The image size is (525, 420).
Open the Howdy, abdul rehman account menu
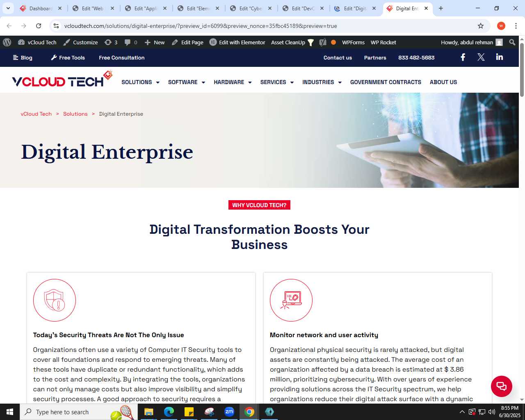pos(472,42)
